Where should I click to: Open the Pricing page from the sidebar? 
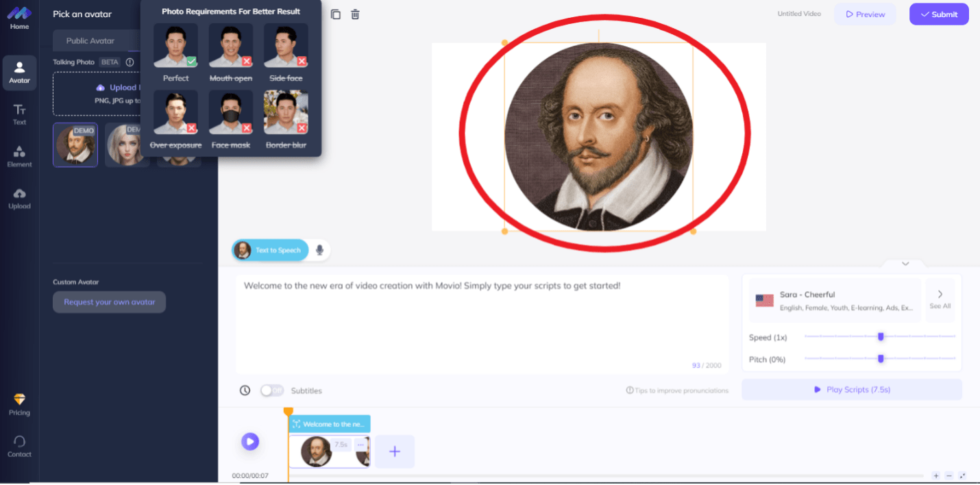click(19, 404)
